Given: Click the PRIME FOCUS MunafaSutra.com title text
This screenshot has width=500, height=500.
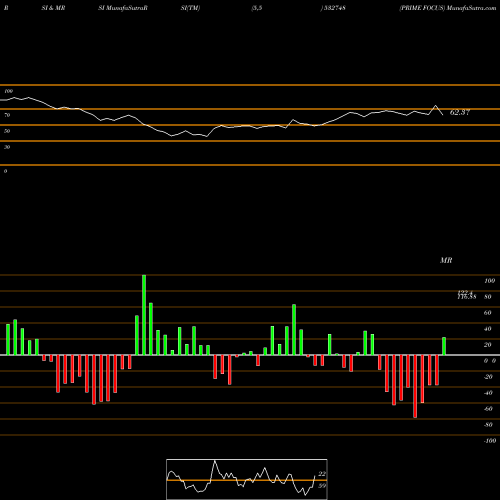Looking at the screenshot, I should tap(448, 8).
